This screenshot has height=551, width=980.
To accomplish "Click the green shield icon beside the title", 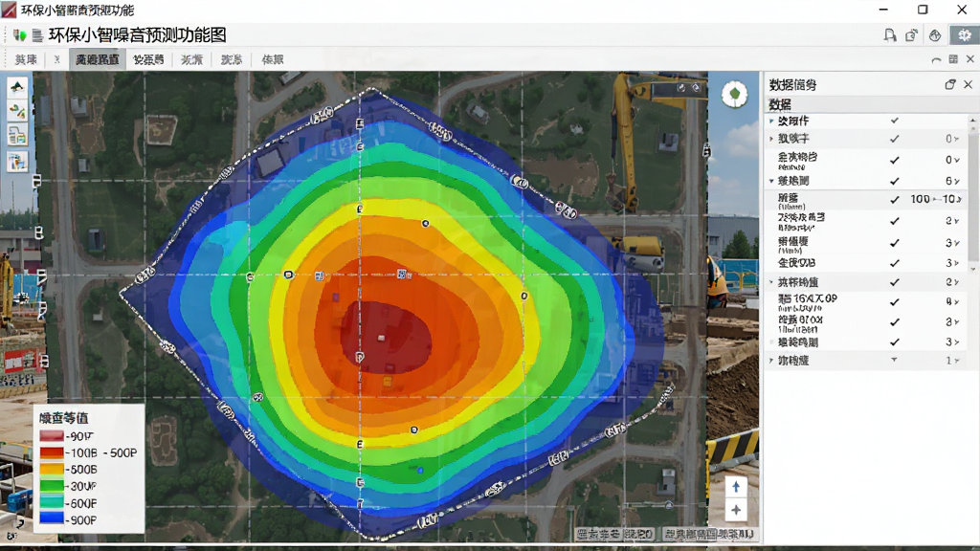I will pos(20,35).
